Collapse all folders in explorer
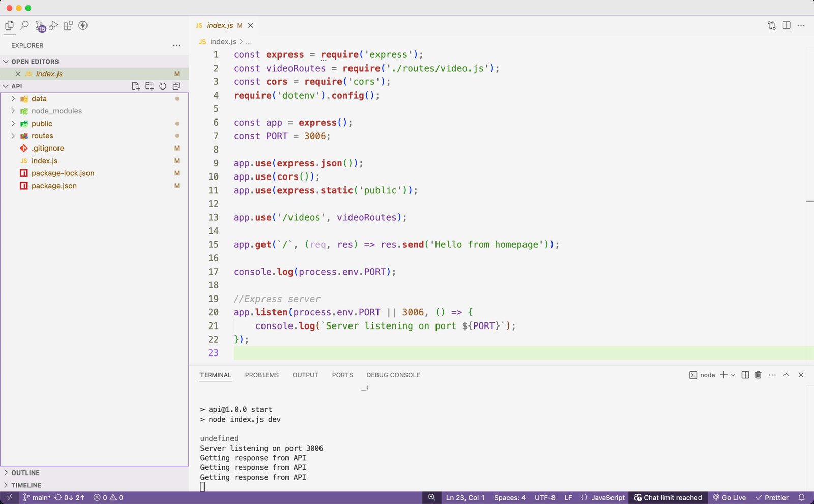Screen dimensions: 814x504 click(177, 86)
